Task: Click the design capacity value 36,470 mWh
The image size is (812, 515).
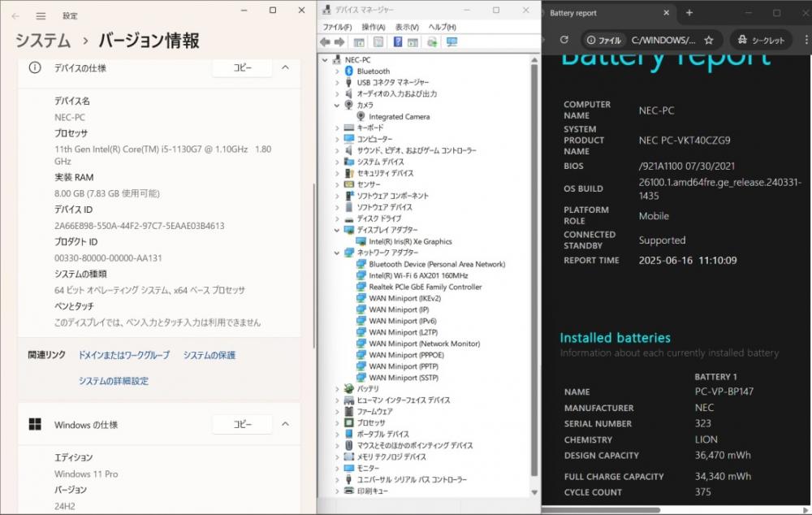Action: click(723, 455)
